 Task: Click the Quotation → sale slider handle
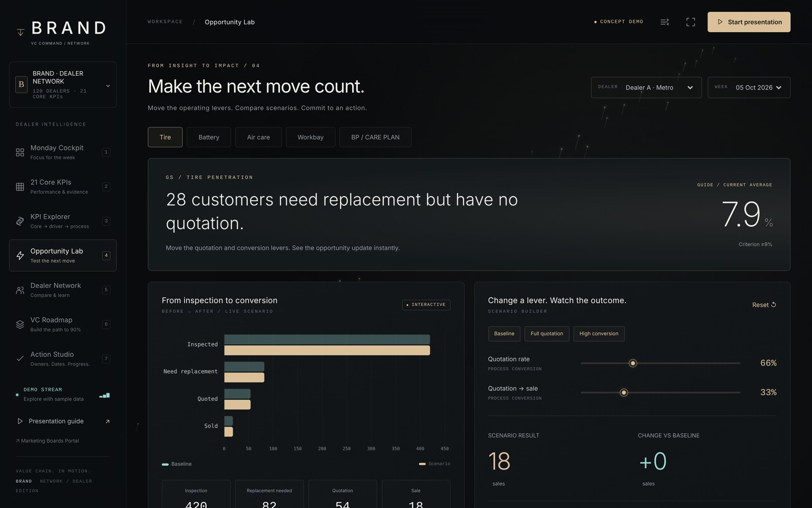[624, 393]
